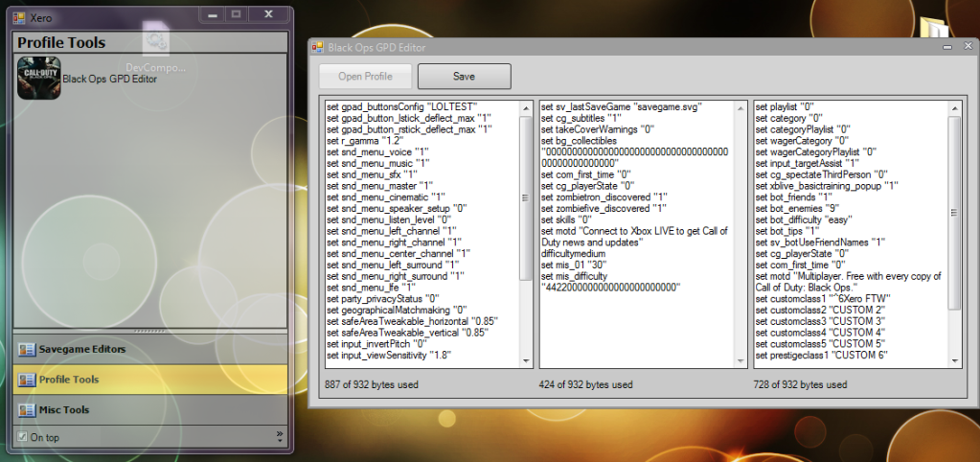Click the line set cg_subtitles "1"
This screenshot has height=462, width=980.
click(x=581, y=118)
